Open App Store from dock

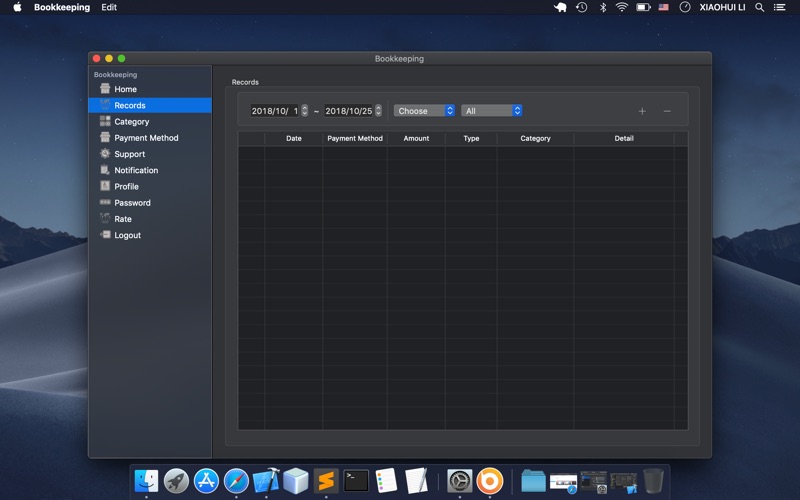click(x=206, y=481)
